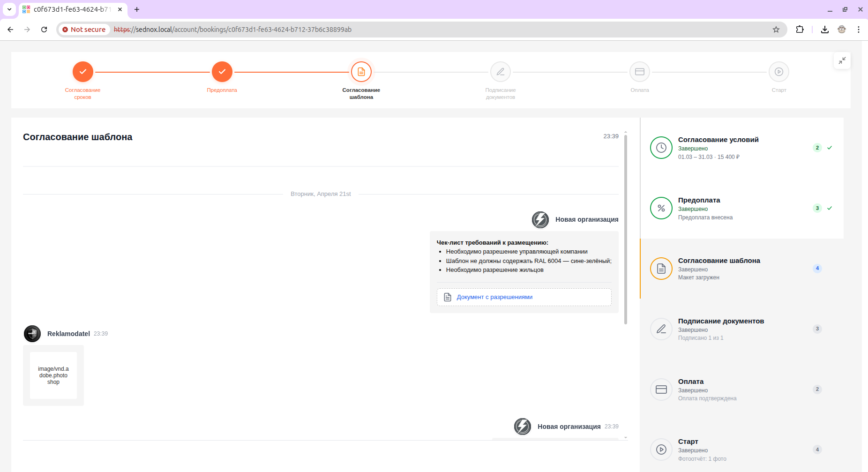Click the Reklamodatel avatar
Viewport: 868px width, 472px height.
(32, 334)
